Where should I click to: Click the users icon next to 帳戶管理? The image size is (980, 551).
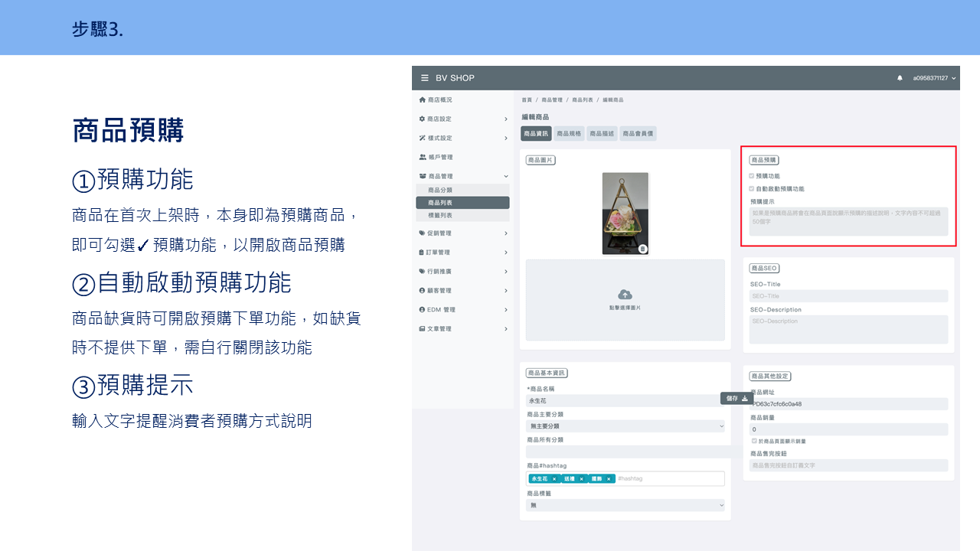coord(423,157)
